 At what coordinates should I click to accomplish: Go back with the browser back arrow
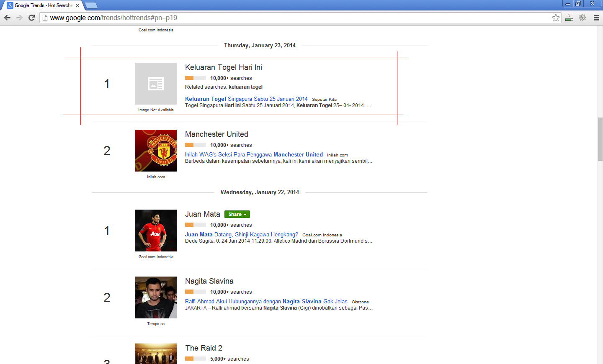tap(7, 18)
